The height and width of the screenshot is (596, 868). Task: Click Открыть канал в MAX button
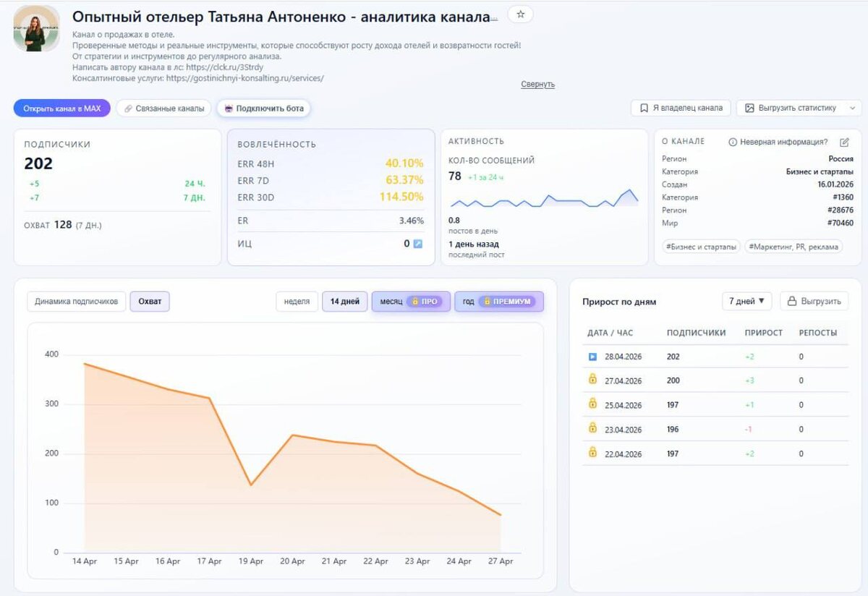[61, 108]
